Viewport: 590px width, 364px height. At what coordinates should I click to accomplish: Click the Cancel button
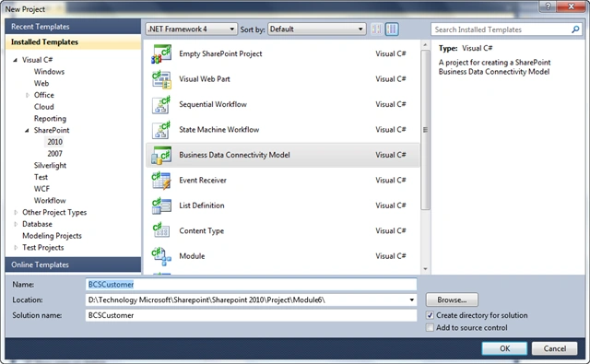point(555,348)
